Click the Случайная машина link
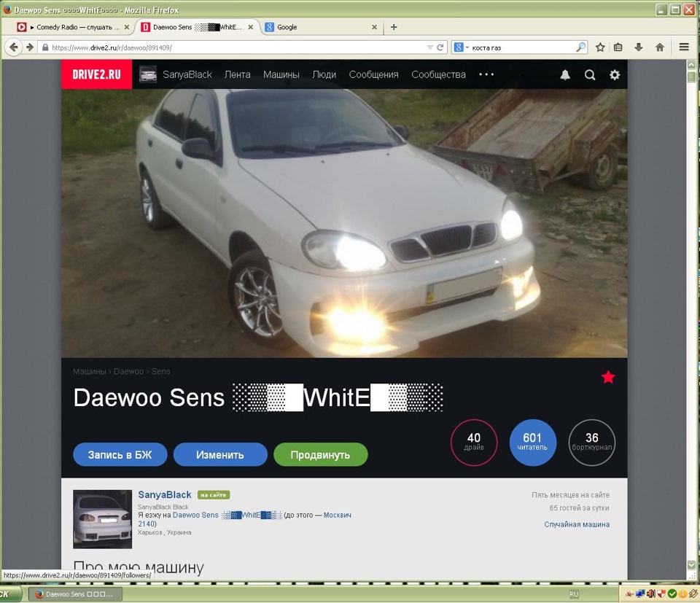The image size is (700, 603). (x=577, y=524)
